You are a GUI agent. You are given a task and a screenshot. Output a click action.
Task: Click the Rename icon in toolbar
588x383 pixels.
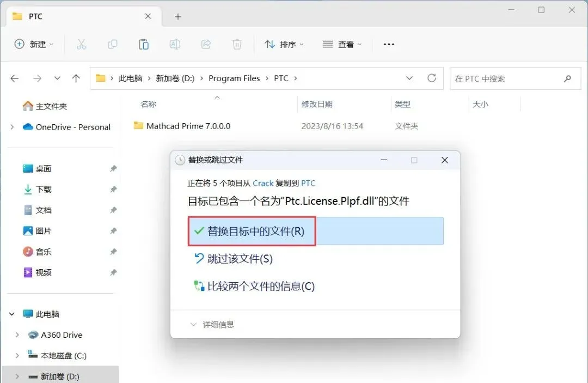(x=175, y=44)
